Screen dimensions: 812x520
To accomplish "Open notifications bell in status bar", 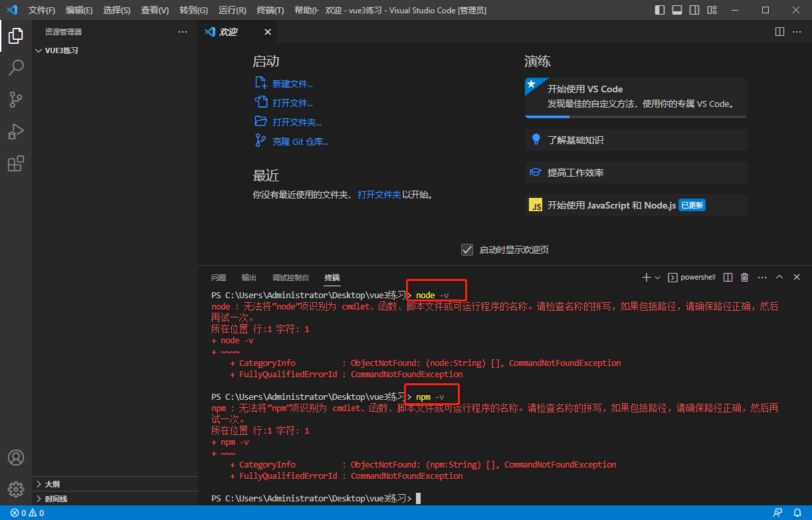I will point(797,513).
